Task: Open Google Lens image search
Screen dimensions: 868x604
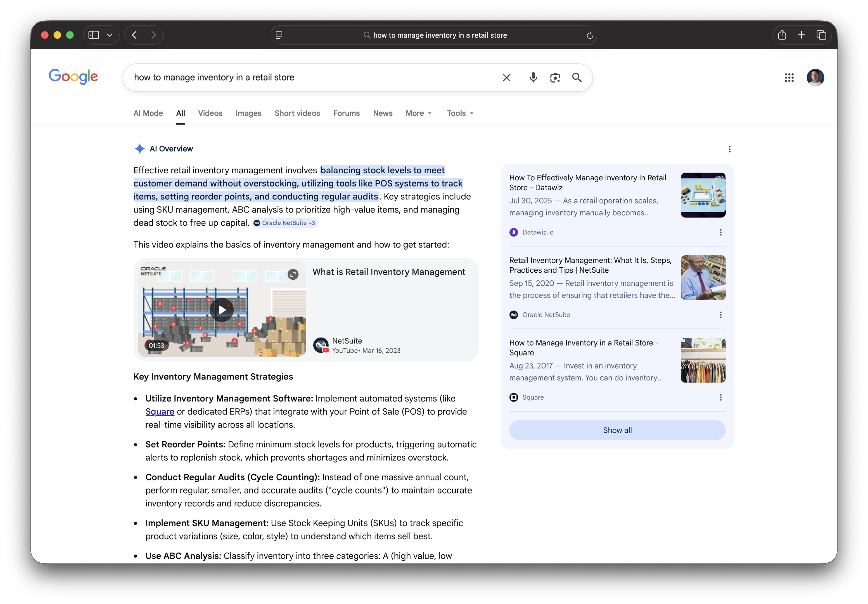Action: (x=555, y=77)
